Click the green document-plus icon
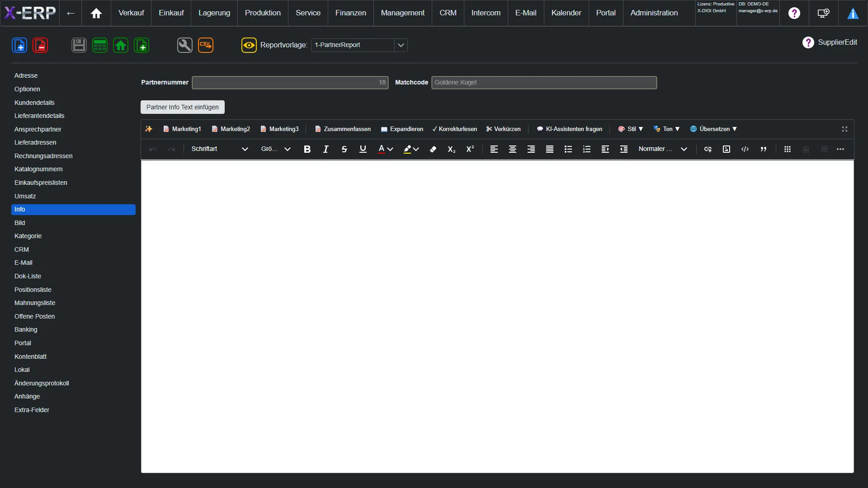The image size is (868, 488). coord(142,45)
